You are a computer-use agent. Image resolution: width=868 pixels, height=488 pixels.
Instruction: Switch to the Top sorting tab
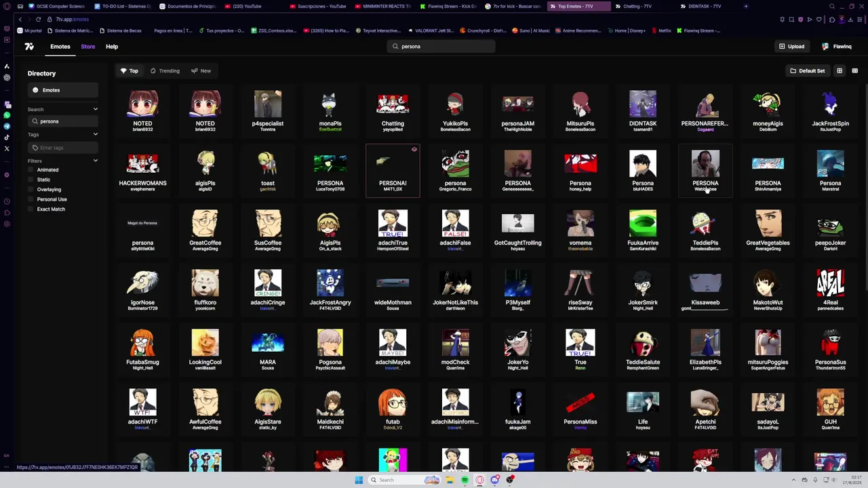tap(130, 70)
